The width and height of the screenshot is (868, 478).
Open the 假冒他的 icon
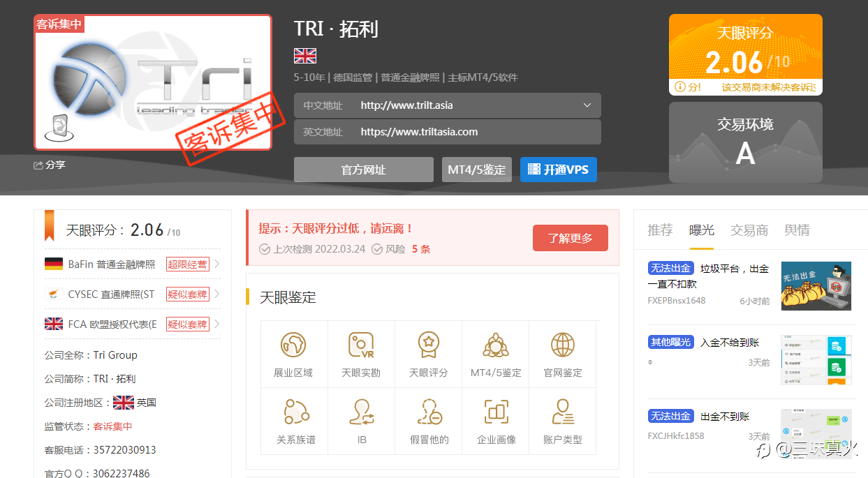pos(429,412)
